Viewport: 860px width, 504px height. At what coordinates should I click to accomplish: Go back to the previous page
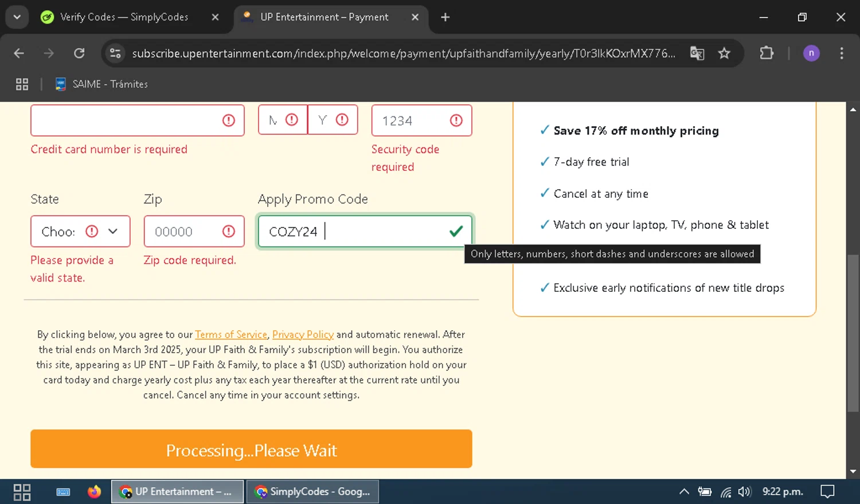coord(19,53)
